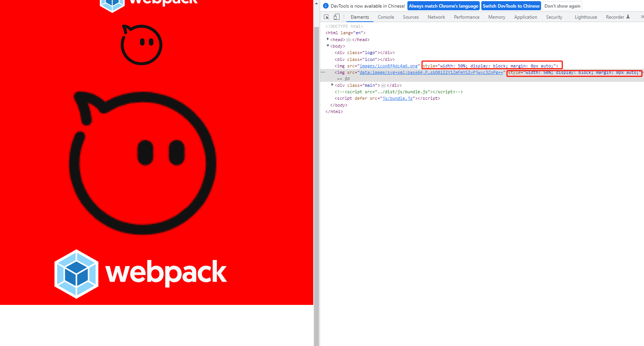The width and height of the screenshot is (644, 346).
Task: Open the Sources tab
Action: tap(411, 17)
